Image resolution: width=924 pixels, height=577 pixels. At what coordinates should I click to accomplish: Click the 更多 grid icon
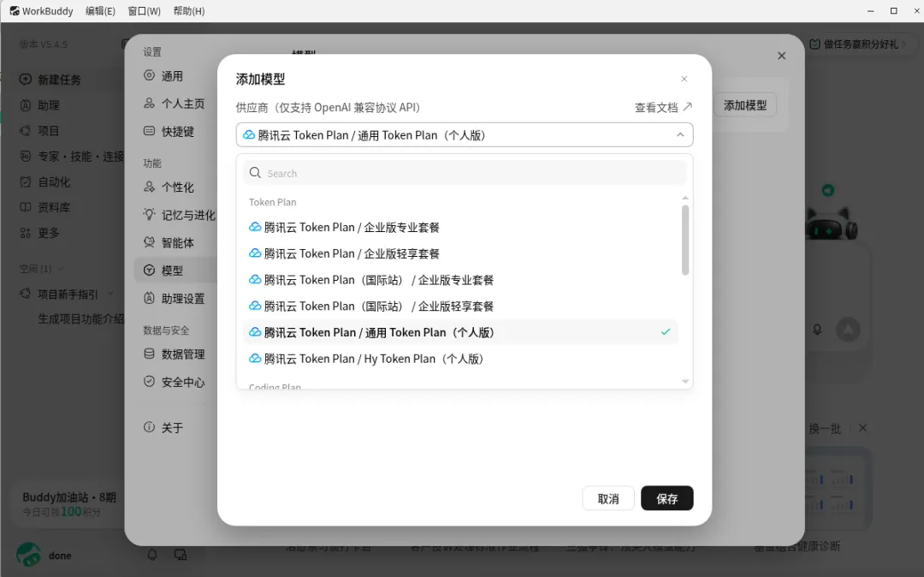click(26, 233)
